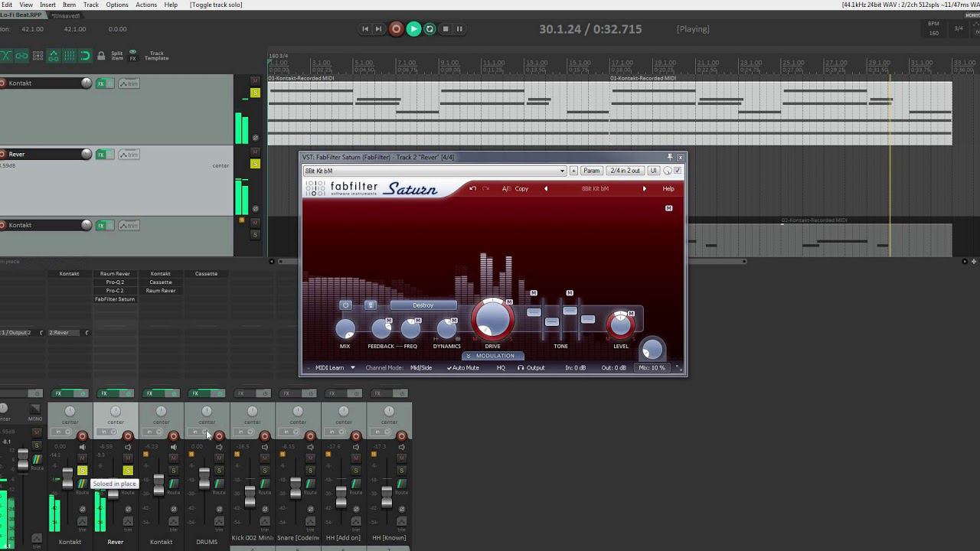Click the A/B switch in Saturn header
The width and height of the screenshot is (980, 551).
point(506,189)
